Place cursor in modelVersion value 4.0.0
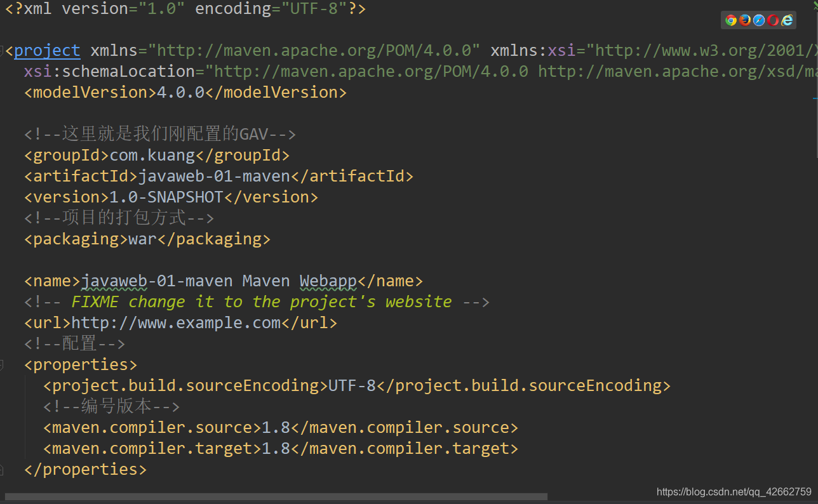Image resolution: width=818 pixels, height=504 pixels. (181, 93)
